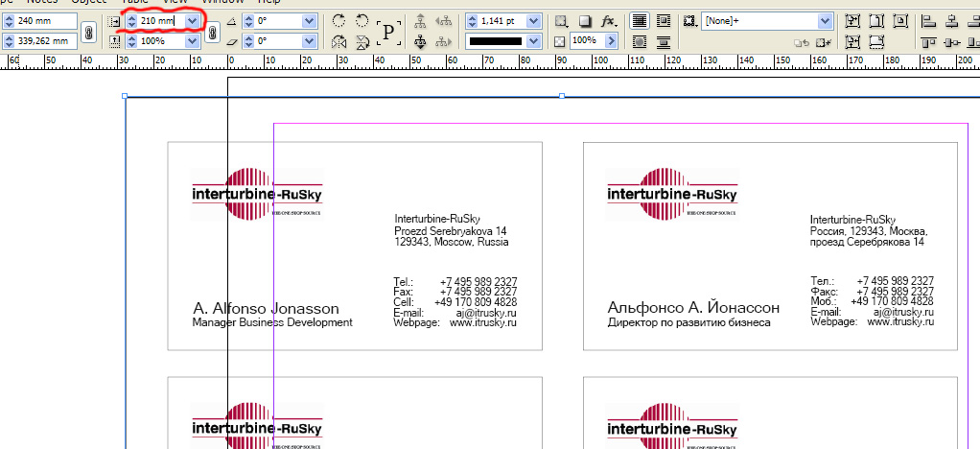This screenshot has width=980, height=449.
Task: Click 'Manager Business Development' text
Action: [x=272, y=322]
